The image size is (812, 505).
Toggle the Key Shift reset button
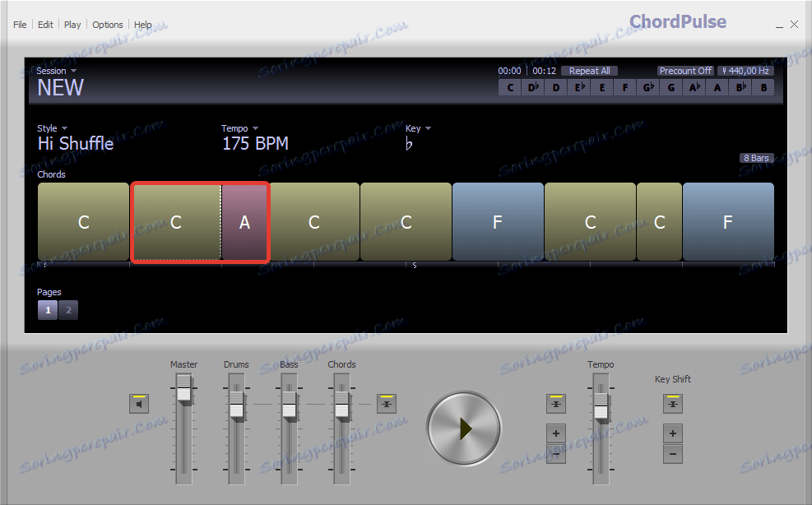click(x=673, y=404)
